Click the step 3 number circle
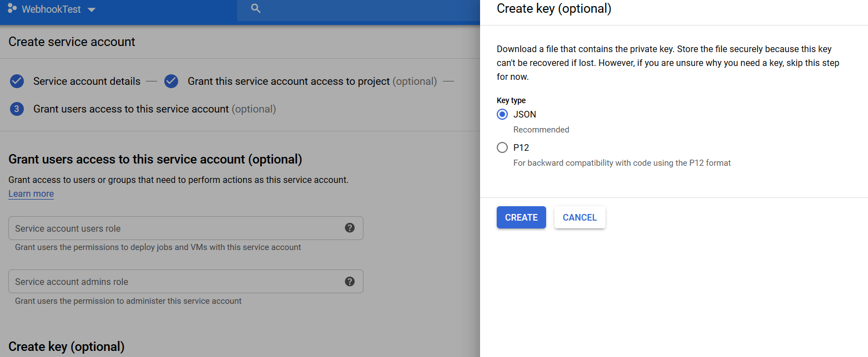 point(17,109)
